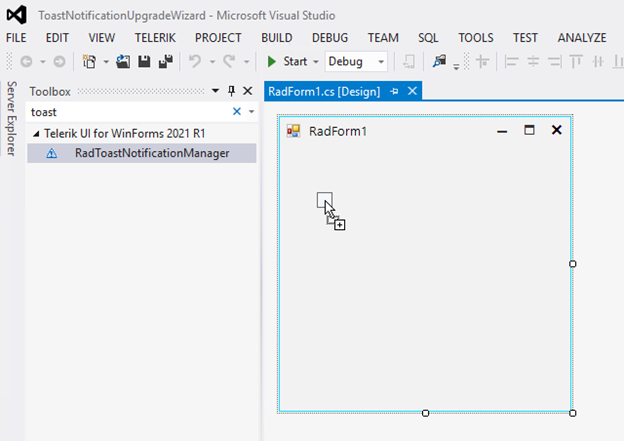Close the RadForm1.cs [Design] tab

coord(412,91)
